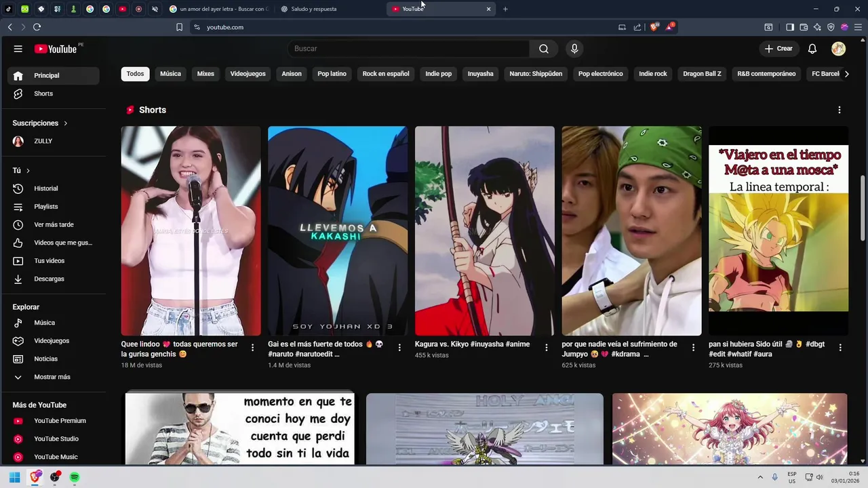This screenshot has height=488, width=868.
Task: Open options for Kagura vs. Kikyo Short
Action: 547,348
